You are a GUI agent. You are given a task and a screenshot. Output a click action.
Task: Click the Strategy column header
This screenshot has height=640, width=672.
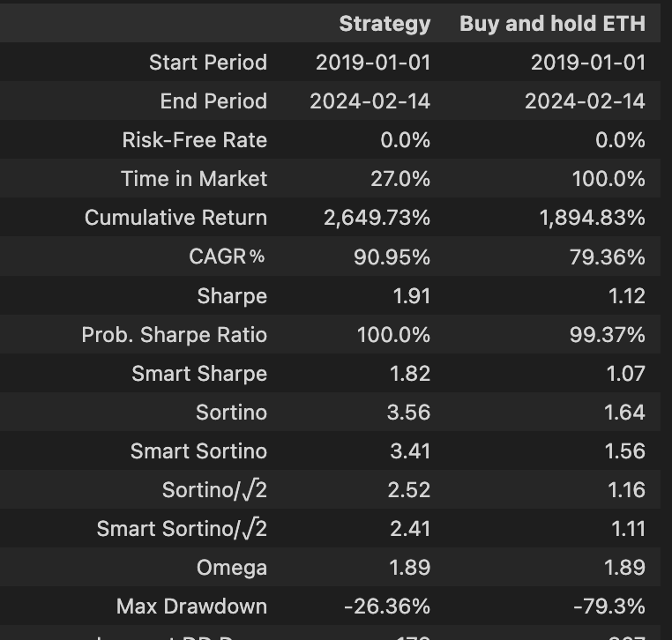pos(385,24)
